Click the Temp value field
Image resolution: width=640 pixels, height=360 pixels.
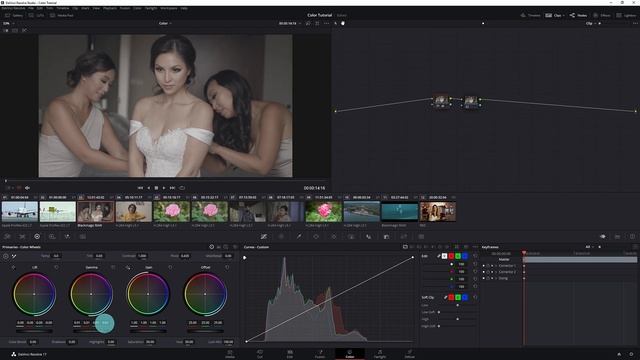pos(56,256)
